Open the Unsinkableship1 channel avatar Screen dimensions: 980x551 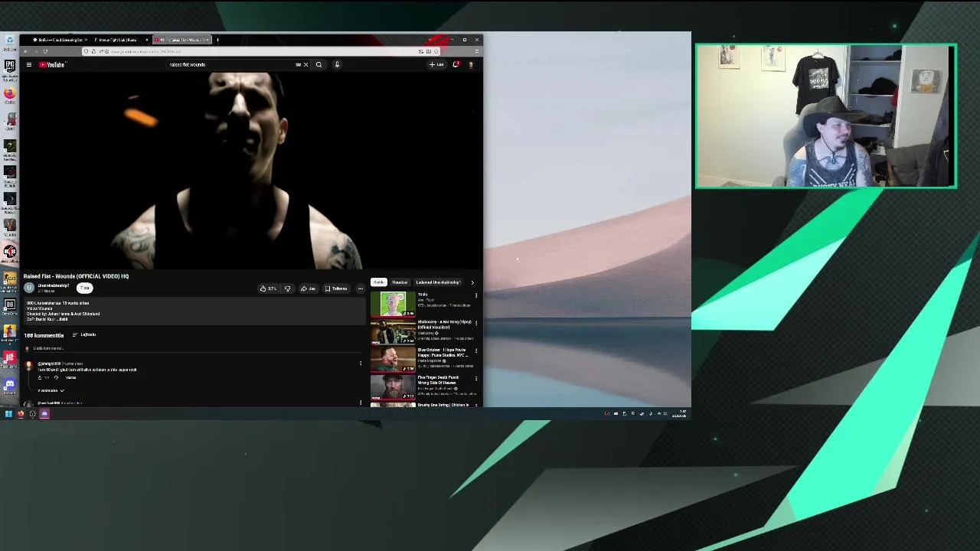coord(29,288)
